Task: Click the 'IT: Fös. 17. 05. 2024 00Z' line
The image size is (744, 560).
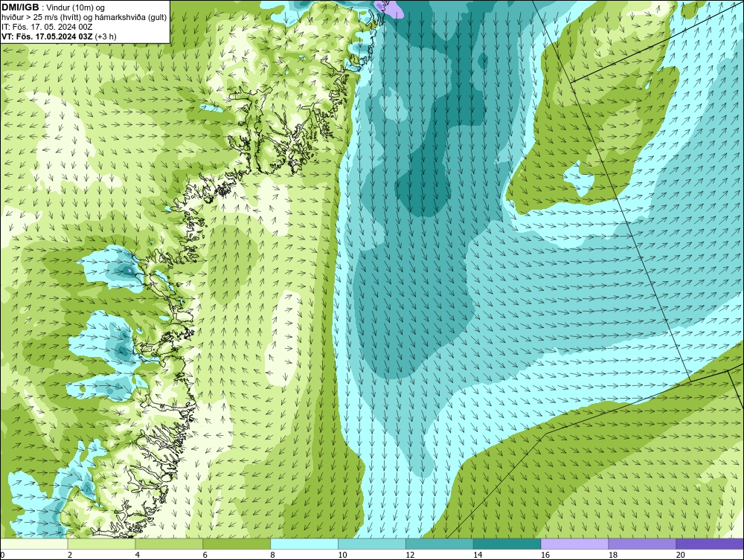Action: [47, 27]
